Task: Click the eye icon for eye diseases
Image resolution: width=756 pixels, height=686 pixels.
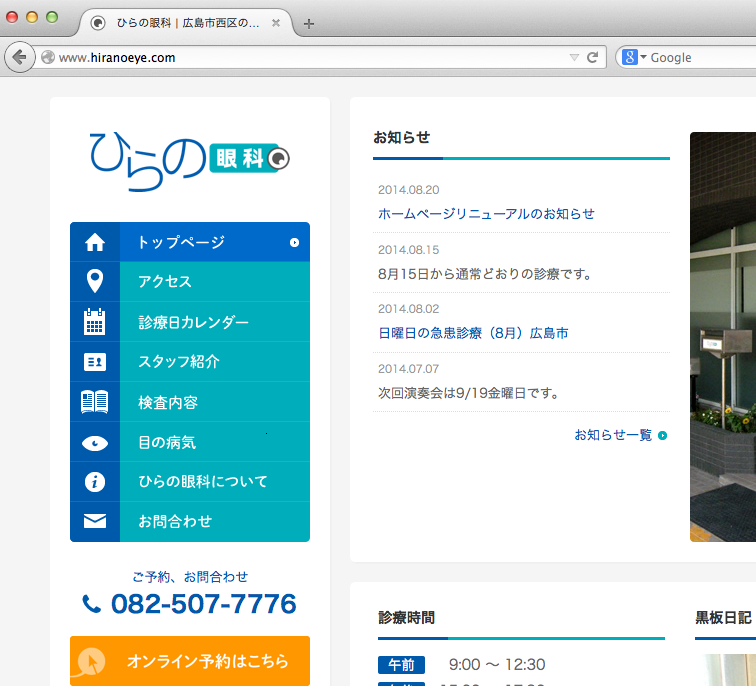Action: click(95, 442)
